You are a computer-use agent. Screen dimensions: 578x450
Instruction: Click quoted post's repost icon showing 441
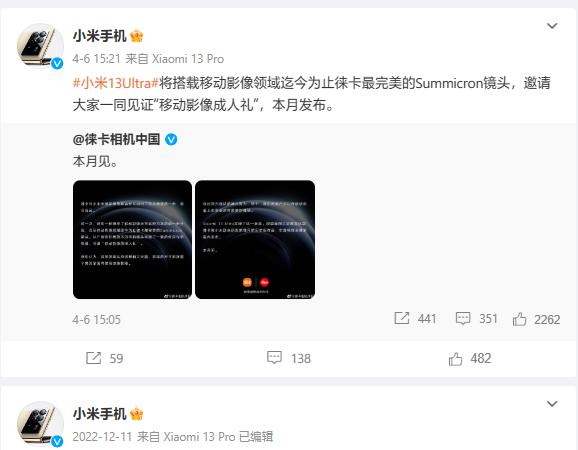click(402, 318)
